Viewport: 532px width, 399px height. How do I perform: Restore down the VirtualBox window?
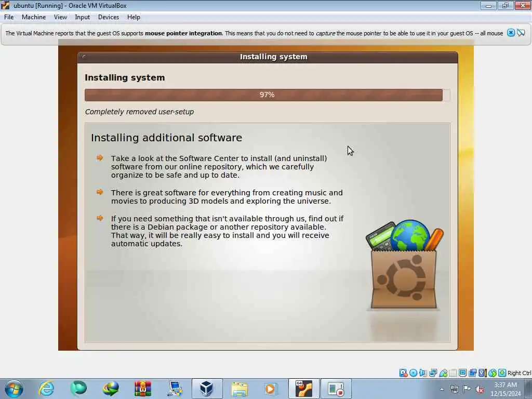click(506, 5)
